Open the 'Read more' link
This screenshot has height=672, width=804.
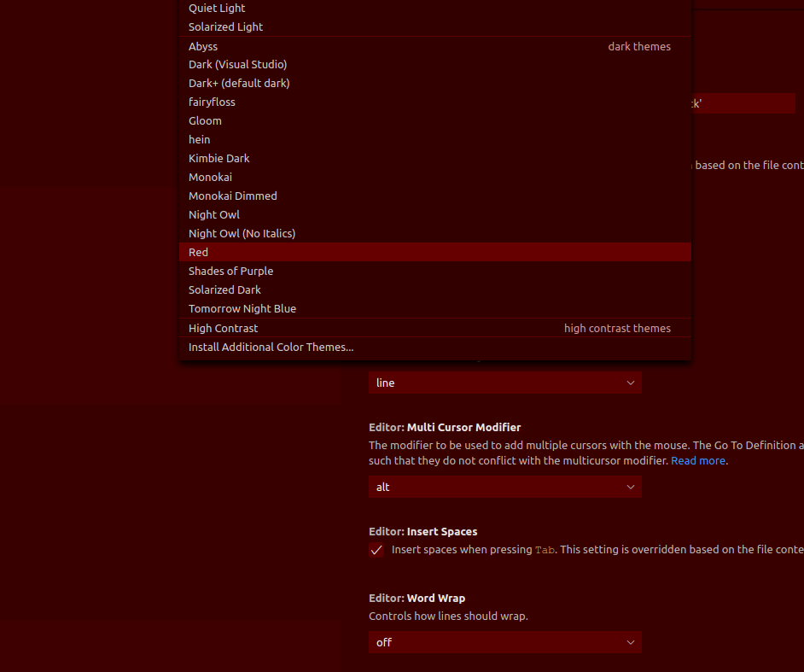click(698, 460)
